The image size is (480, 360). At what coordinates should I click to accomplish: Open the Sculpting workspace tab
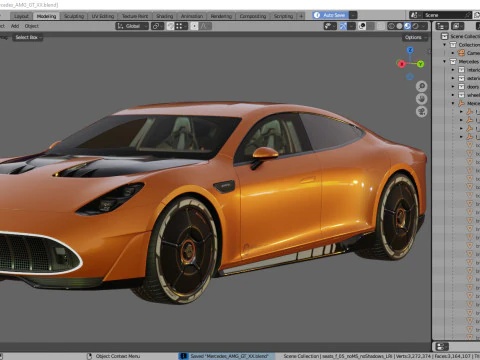pyautogui.click(x=74, y=16)
